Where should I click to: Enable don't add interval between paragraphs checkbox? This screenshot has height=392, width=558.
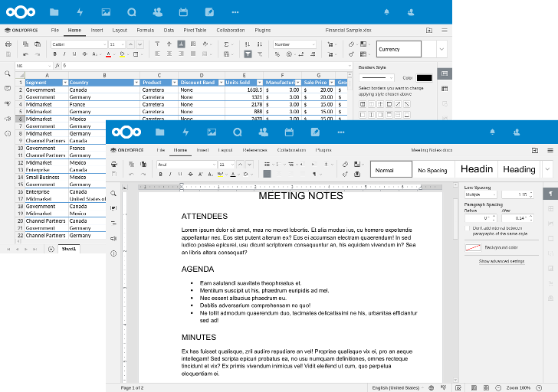click(x=468, y=228)
